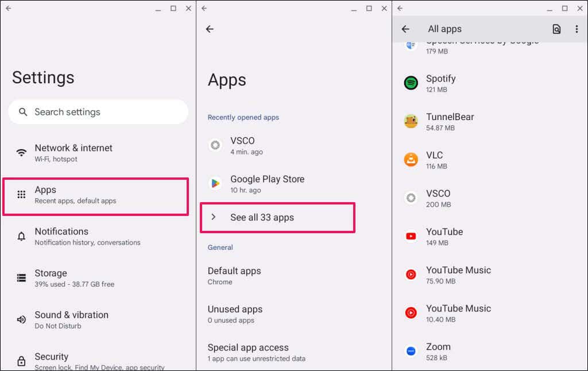Click the Storage icon in Settings
This screenshot has height=371, width=588.
tap(21, 277)
